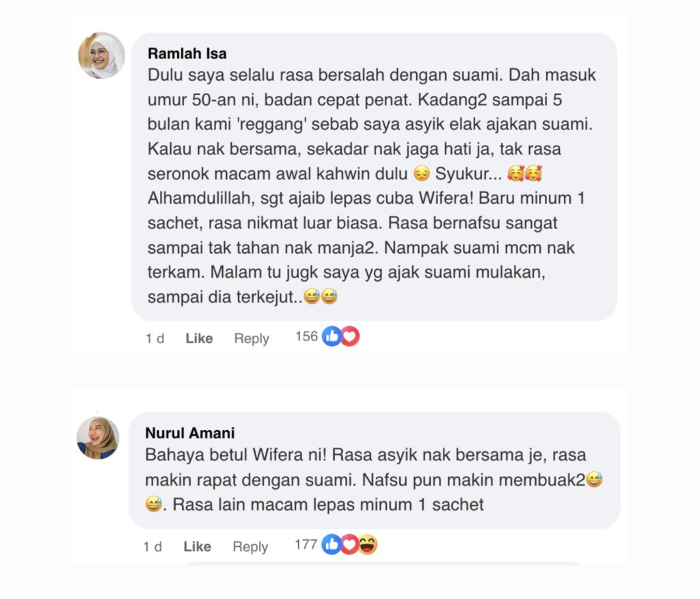Like Ramlah Isa's comment

(199, 338)
